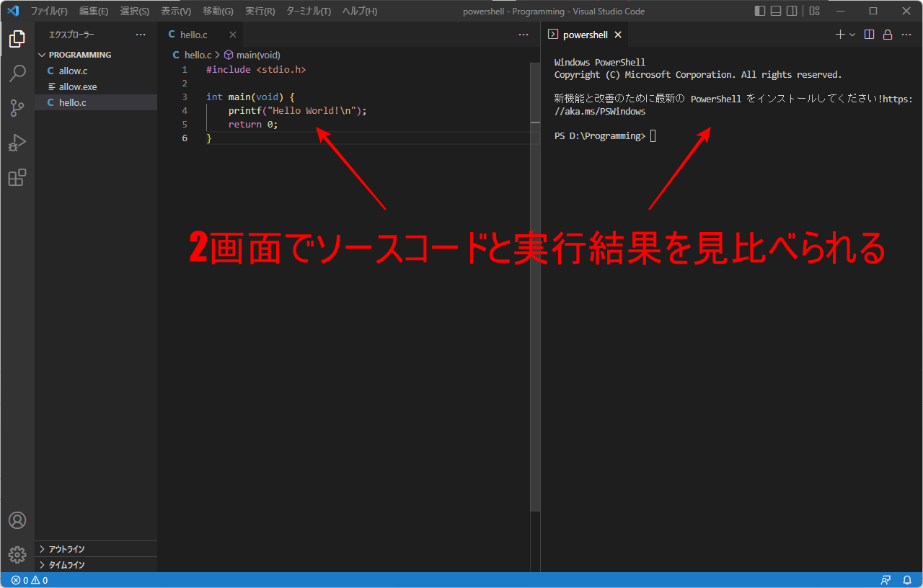
Task: Open the Manage gear settings icon
Action: [17, 554]
